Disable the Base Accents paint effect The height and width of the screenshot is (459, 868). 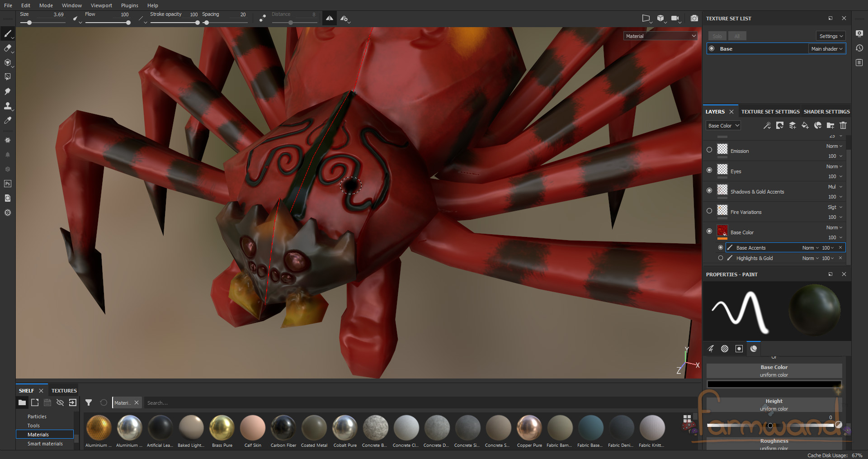point(721,247)
